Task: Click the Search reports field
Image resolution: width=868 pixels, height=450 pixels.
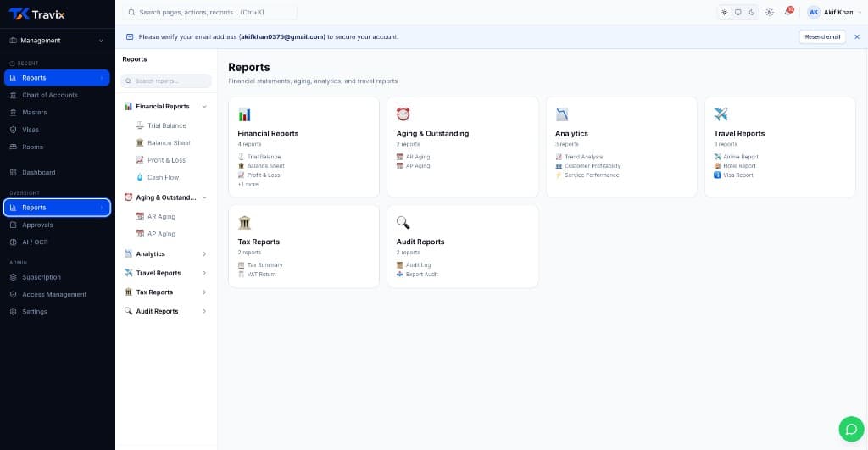Action: (166, 81)
